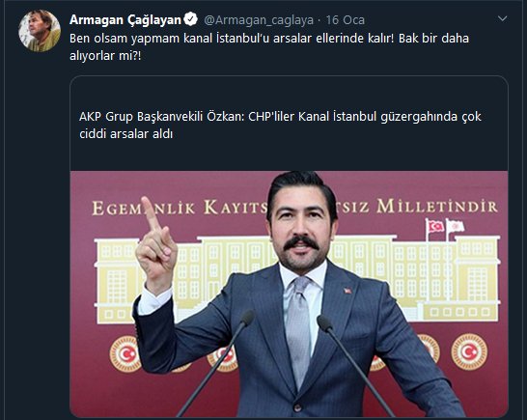Open the quoted tweet's photo of the speaker
527x420 pixels.
(x=289, y=294)
